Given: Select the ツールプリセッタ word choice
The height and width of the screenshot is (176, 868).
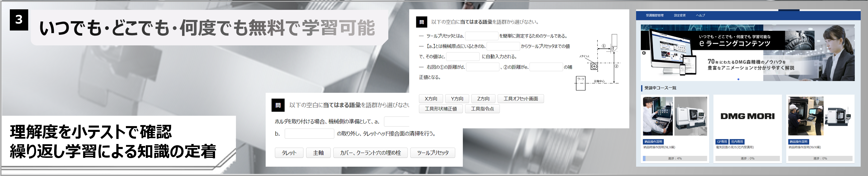Looking at the screenshot, I should [433, 153].
